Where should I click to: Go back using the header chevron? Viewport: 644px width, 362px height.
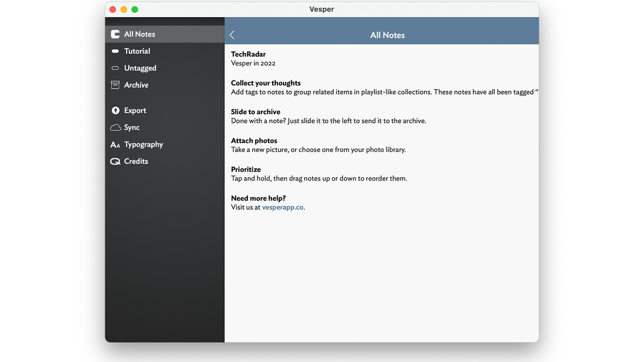point(232,35)
